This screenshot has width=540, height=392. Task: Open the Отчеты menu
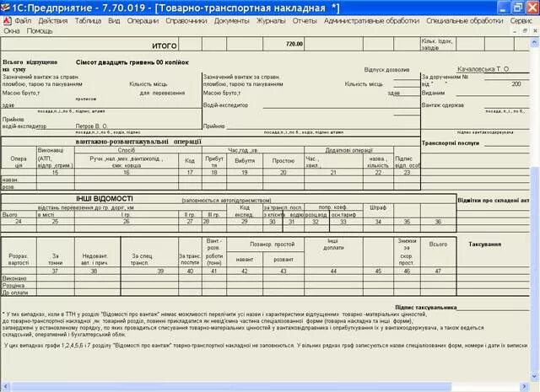tap(305, 21)
